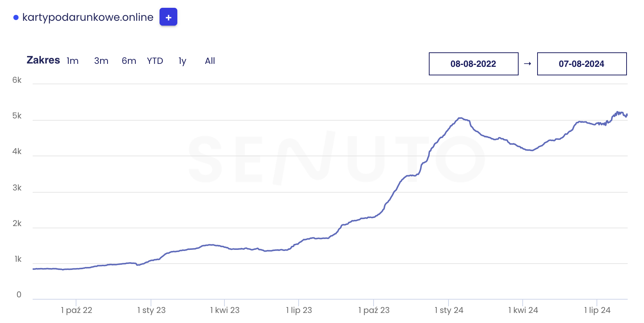Screen dimensions: 644x323
Task: Click the blue plus add-domain button
Action: (168, 17)
